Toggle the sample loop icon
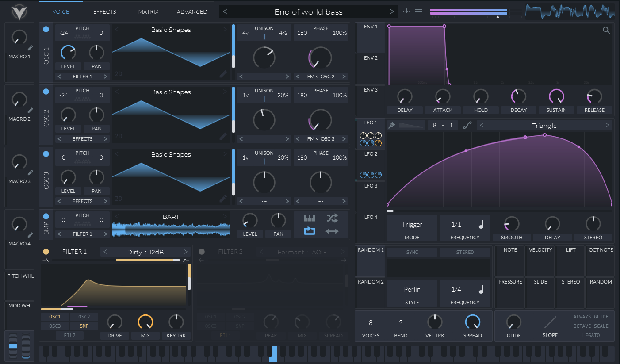Image resolution: width=620 pixels, height=364 pixels. pyautogui.click(x=310, y=230)
